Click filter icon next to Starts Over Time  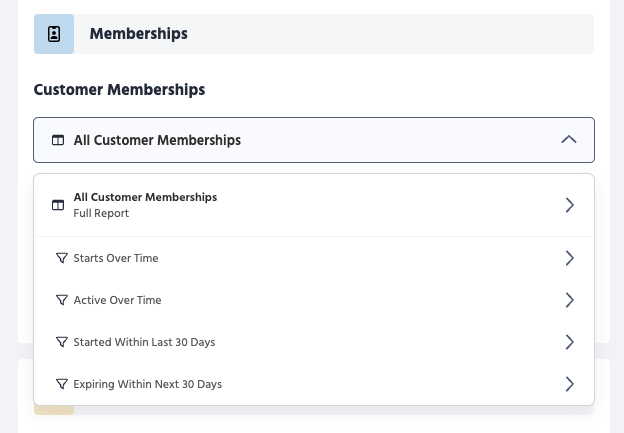(62, 258)
